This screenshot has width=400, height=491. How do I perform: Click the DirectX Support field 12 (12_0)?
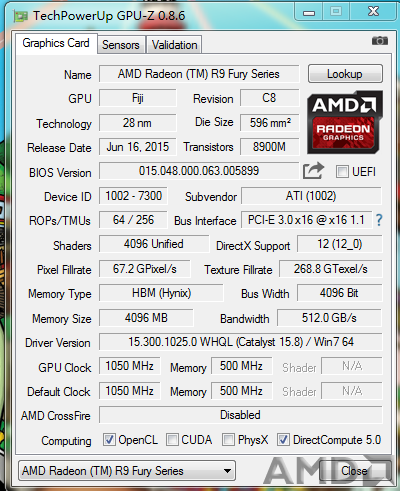(340, 244)
